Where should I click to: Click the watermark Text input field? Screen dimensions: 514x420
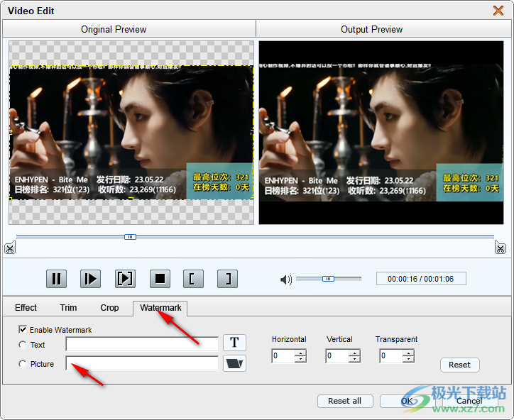point(142,344)
